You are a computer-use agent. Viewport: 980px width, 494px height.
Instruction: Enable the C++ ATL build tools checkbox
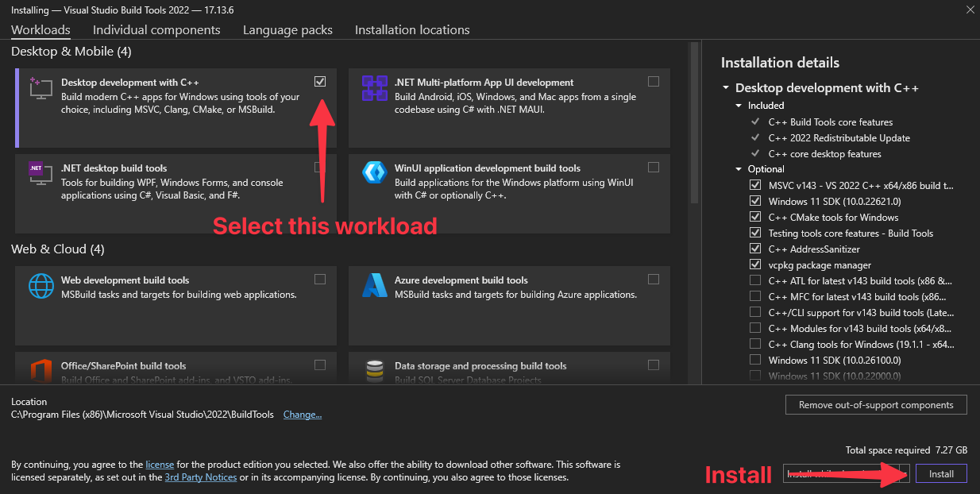click(754, 280)
